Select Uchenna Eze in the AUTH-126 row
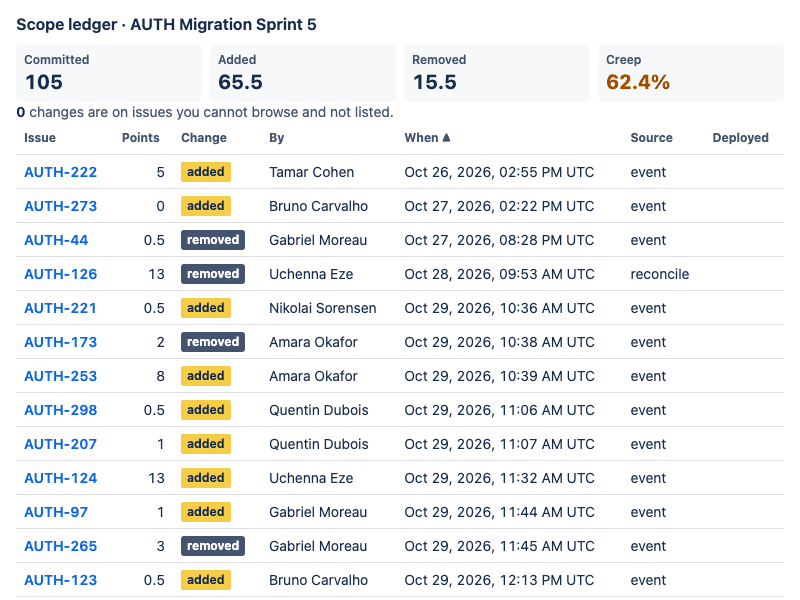 tap(311, 274)
